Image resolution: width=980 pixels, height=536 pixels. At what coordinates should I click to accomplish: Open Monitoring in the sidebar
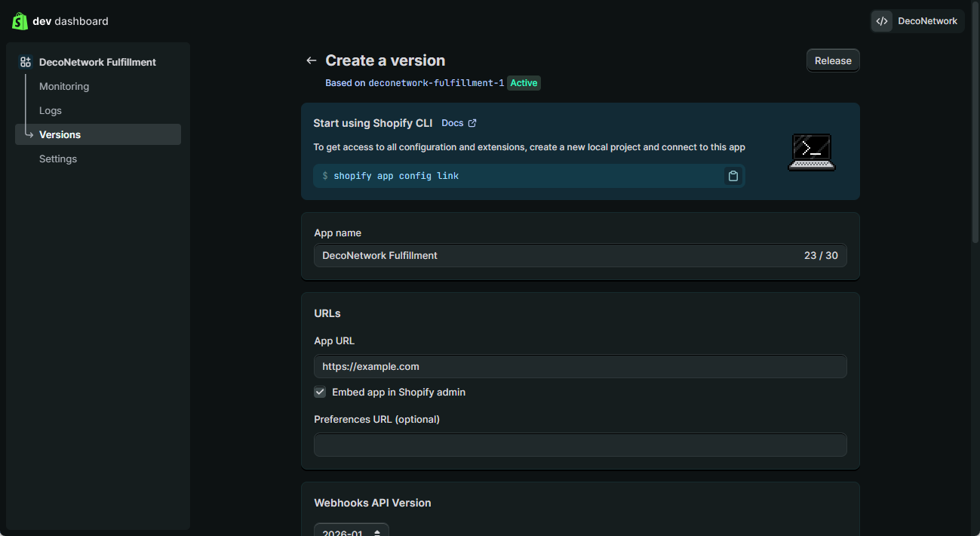point(64,86)
